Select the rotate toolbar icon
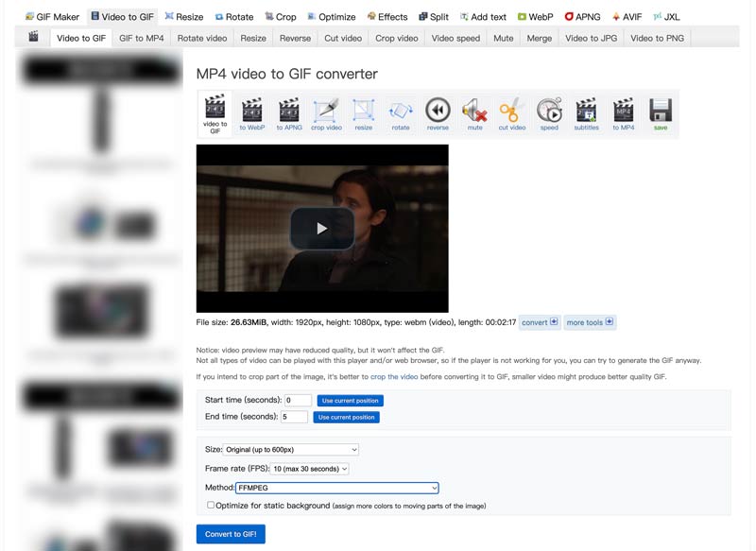This screenshot has width=756, height=551. [401, 113]
